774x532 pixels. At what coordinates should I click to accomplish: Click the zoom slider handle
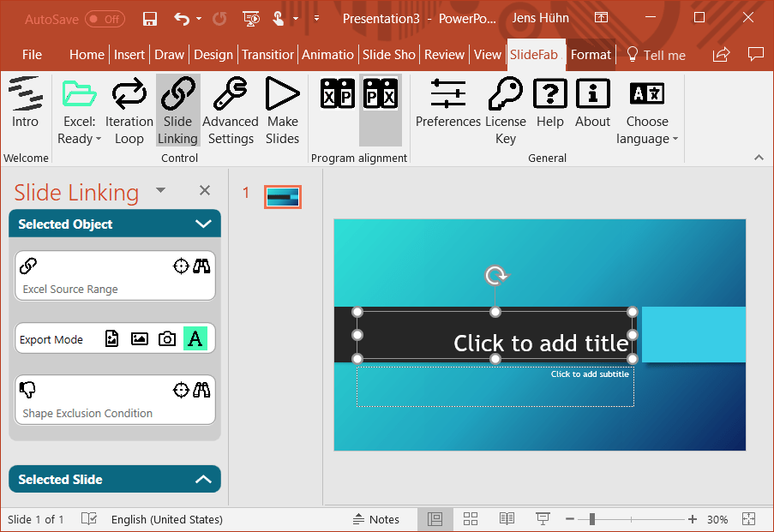(x=591, y=518)
